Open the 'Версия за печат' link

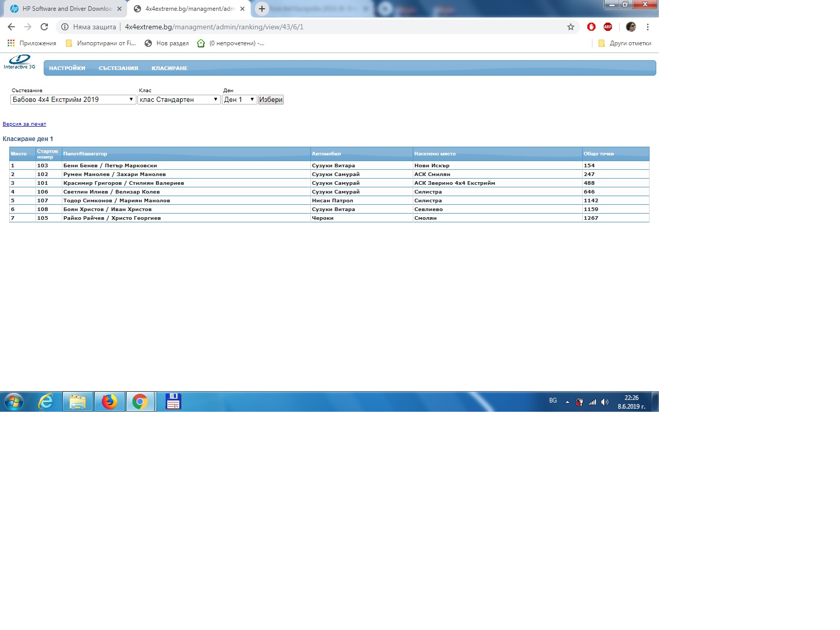[x=24, y=124]
